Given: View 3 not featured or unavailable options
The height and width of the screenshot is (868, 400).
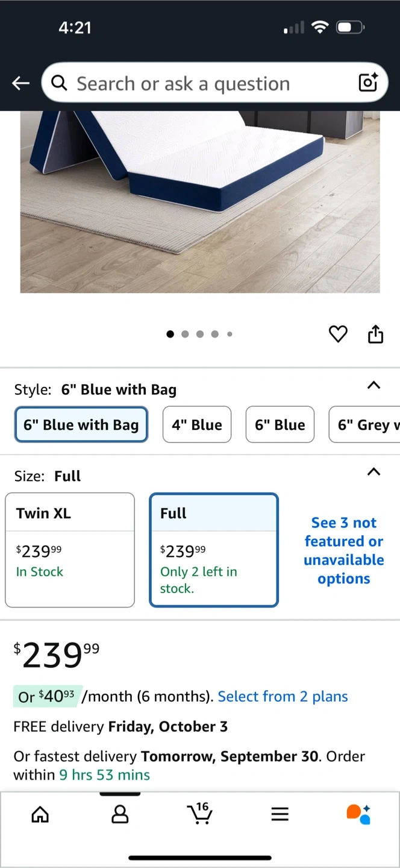Looking at the screenshot, I should point(343,550).
